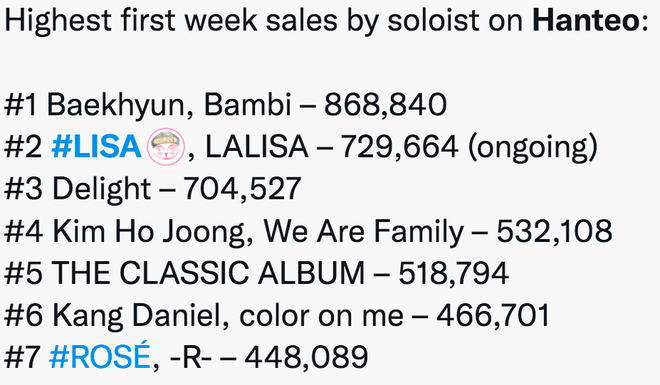The image size is (660, 385).
Task: Click the LALISA album title
Action: click(x=257, y=147)
